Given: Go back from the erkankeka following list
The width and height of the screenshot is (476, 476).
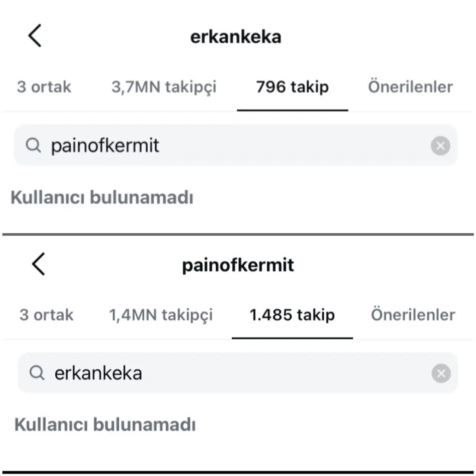Looking at the screenshot, I should 35,36.
